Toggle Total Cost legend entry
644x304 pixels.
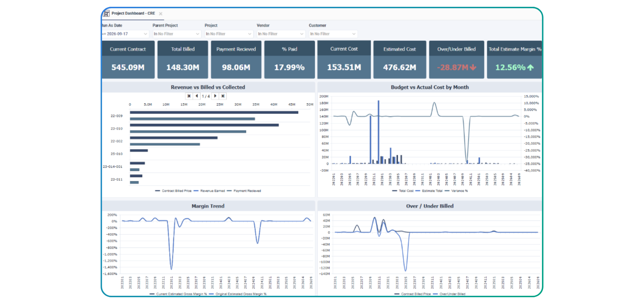click(403, 191)
